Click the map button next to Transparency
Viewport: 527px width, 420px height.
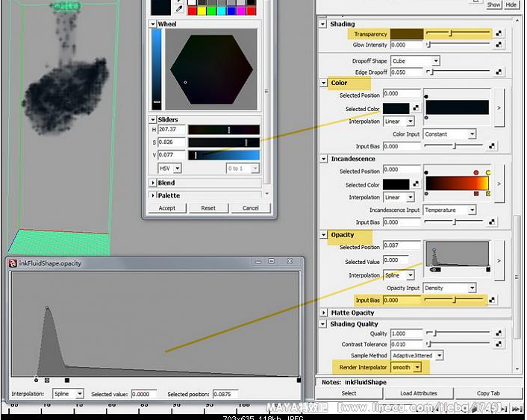point(499,34)
